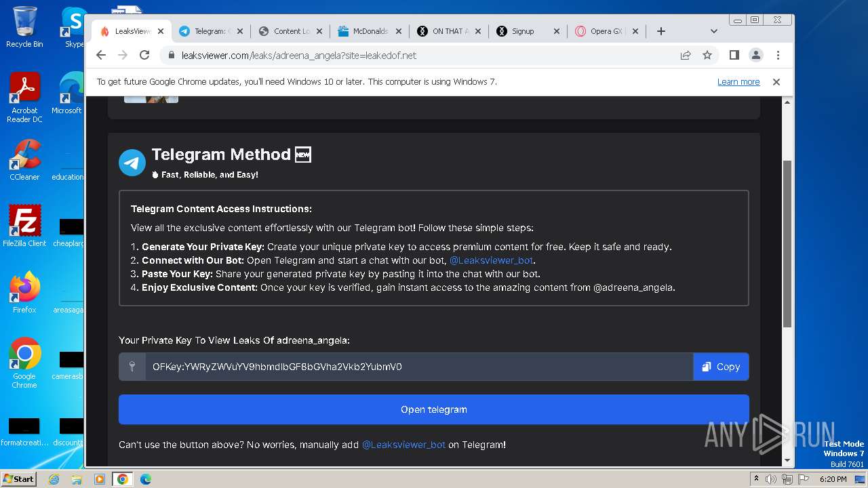The width and height of the screenshot is (868, 488).
Task: Share this page using the share icon
Action: pyautogui.click(x=686, y=55)
